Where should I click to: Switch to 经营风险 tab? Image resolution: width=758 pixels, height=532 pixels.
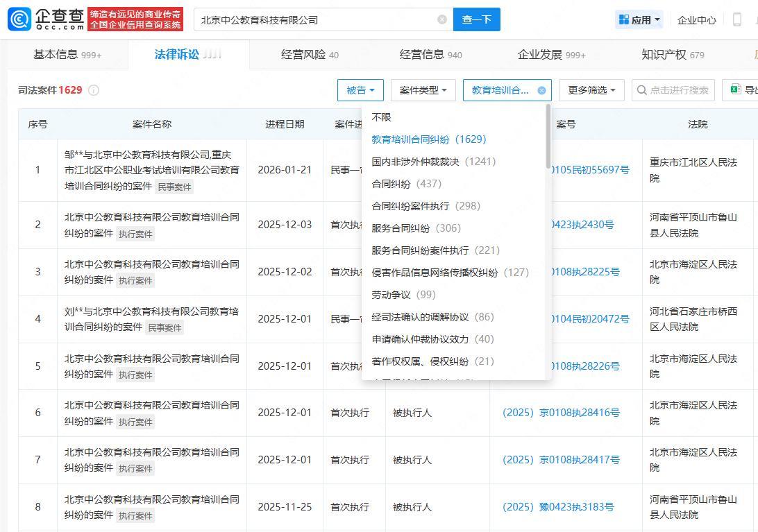310,55
